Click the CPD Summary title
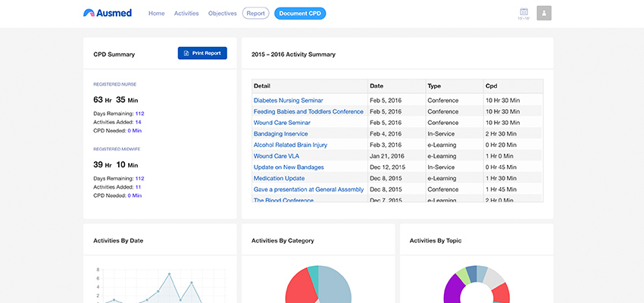 114,55
